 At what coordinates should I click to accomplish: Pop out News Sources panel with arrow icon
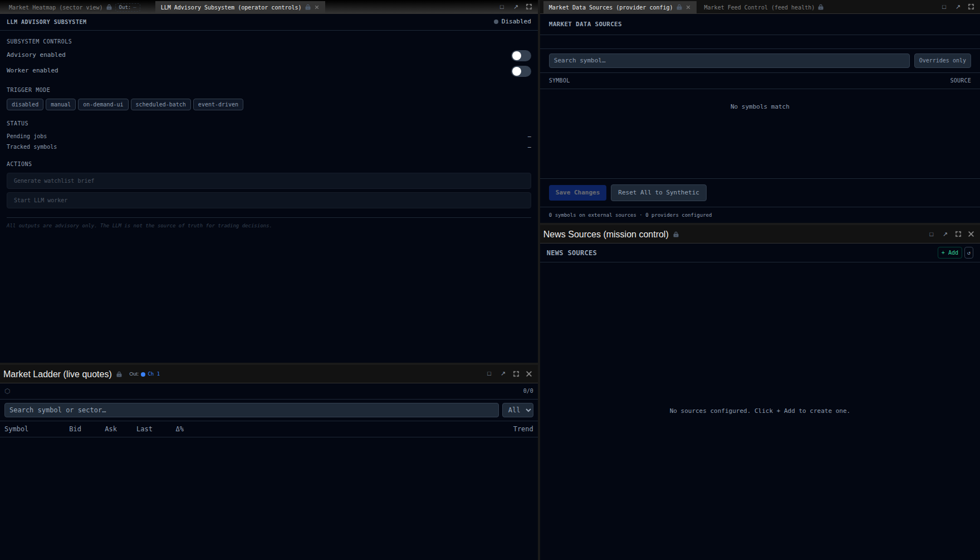[x=945, y=235]
